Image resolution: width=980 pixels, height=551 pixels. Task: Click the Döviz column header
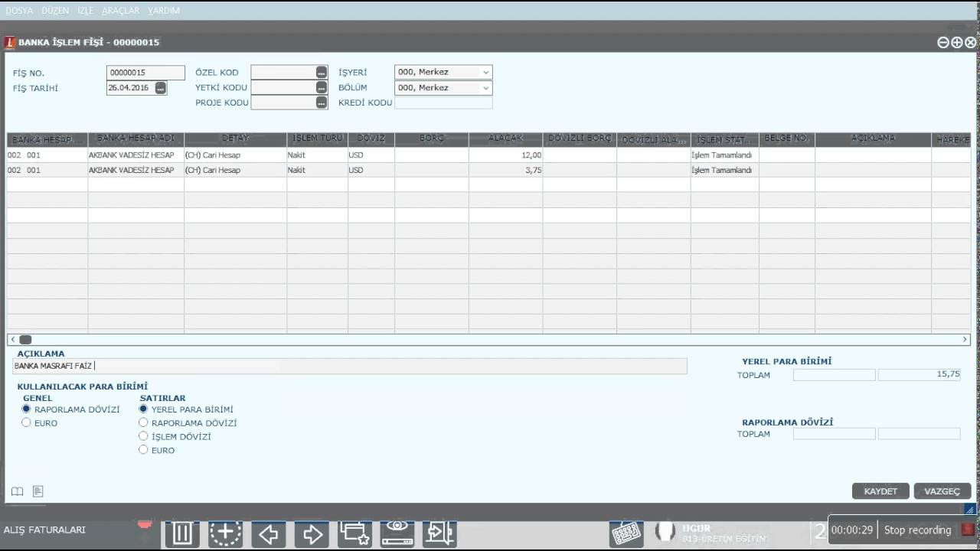(x=371, y=139)
